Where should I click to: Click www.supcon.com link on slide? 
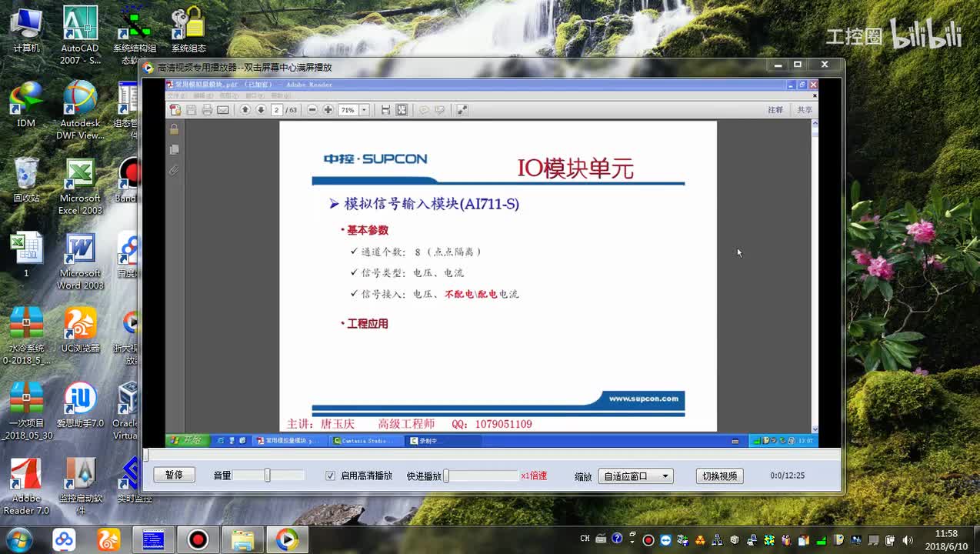coord(644,399)
